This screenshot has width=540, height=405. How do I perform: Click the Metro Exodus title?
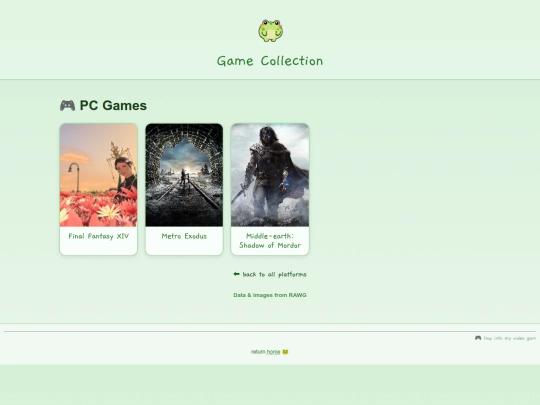coord(184,236)
